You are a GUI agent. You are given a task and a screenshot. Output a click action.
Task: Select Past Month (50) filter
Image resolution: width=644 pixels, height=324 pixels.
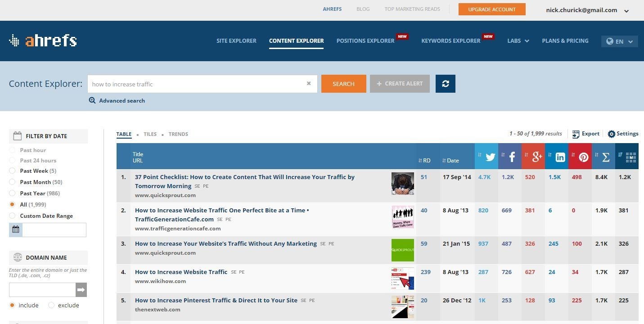point(12,182)
